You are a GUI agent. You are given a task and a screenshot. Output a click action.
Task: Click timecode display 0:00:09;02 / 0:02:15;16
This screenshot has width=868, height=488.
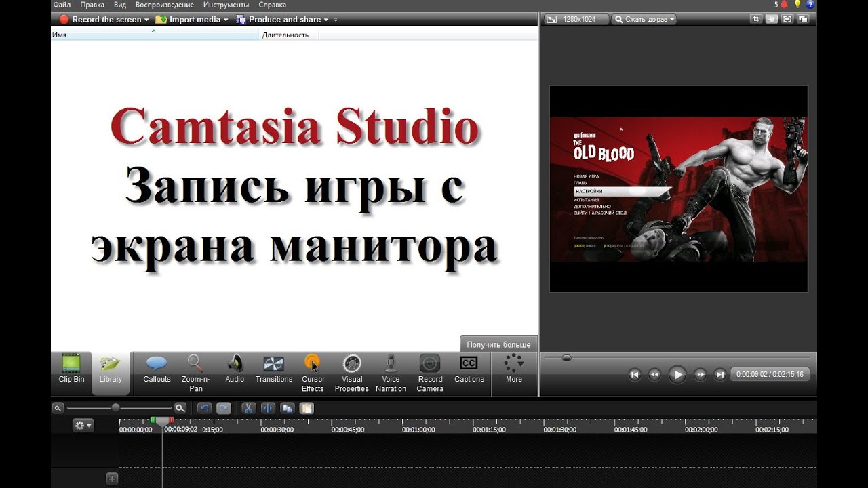point(770,374)
